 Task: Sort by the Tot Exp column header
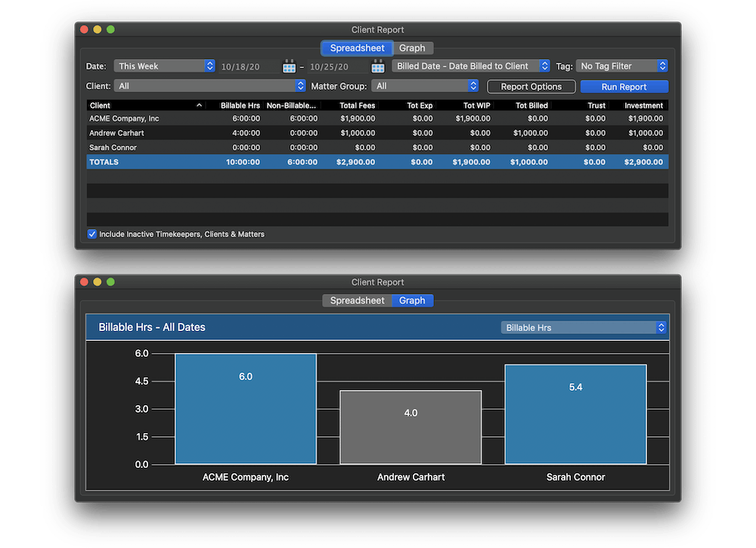pos(420,105)
